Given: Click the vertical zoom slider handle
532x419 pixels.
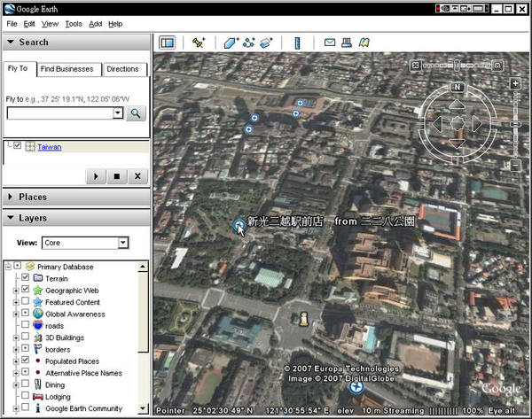Looking at the screenshot, I should (515, 124).
